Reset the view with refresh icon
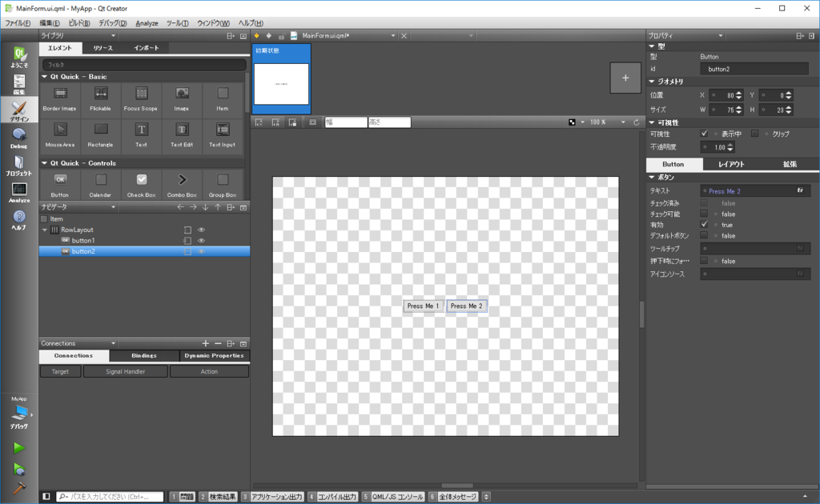Screen dimensions: 820x504 637,122
